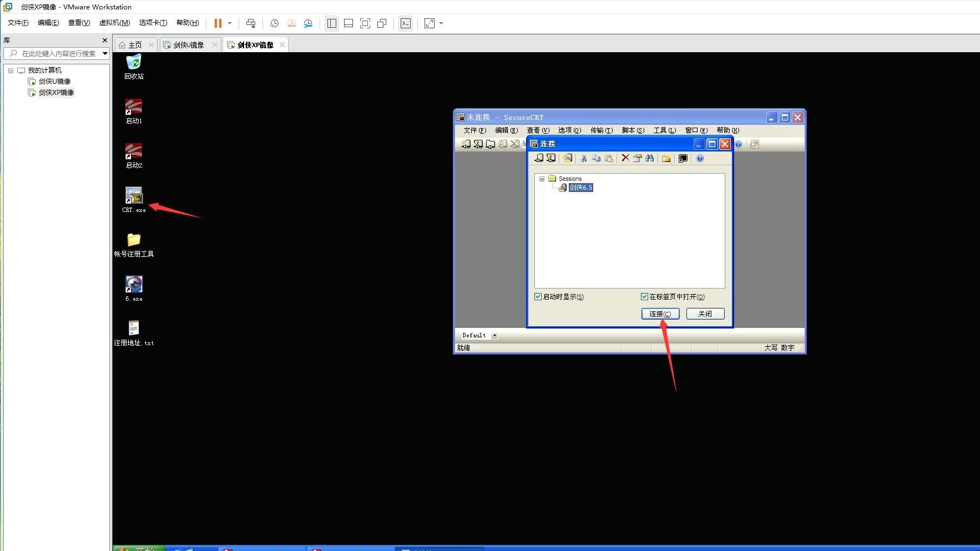980x551 pixels.
Task: Collapse the Sessions folder tree node
Action: 542,179
